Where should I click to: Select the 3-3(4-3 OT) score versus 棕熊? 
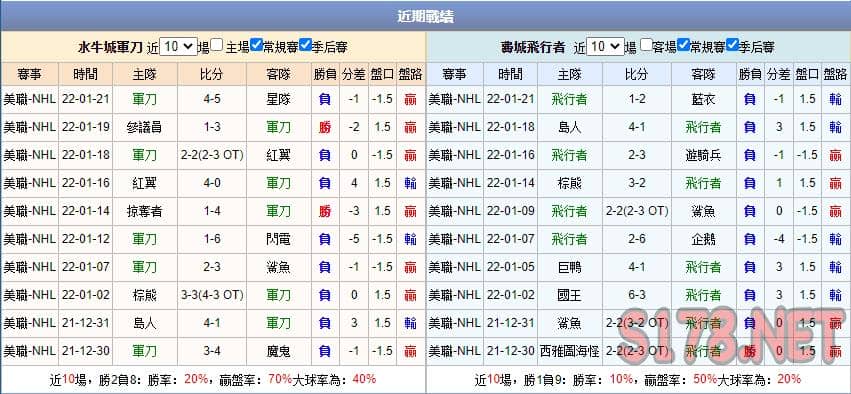(212, 295)
